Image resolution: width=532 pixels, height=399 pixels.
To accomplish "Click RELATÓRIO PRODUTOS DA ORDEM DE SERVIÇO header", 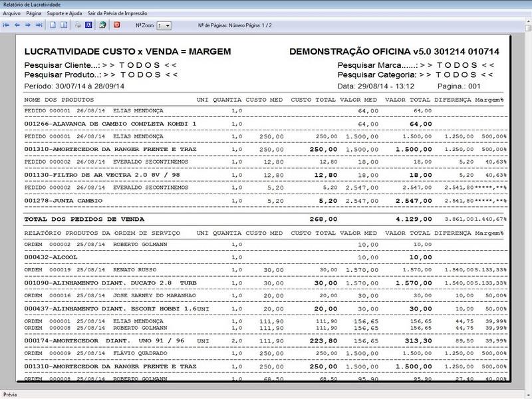I will [x=102, y=233].
